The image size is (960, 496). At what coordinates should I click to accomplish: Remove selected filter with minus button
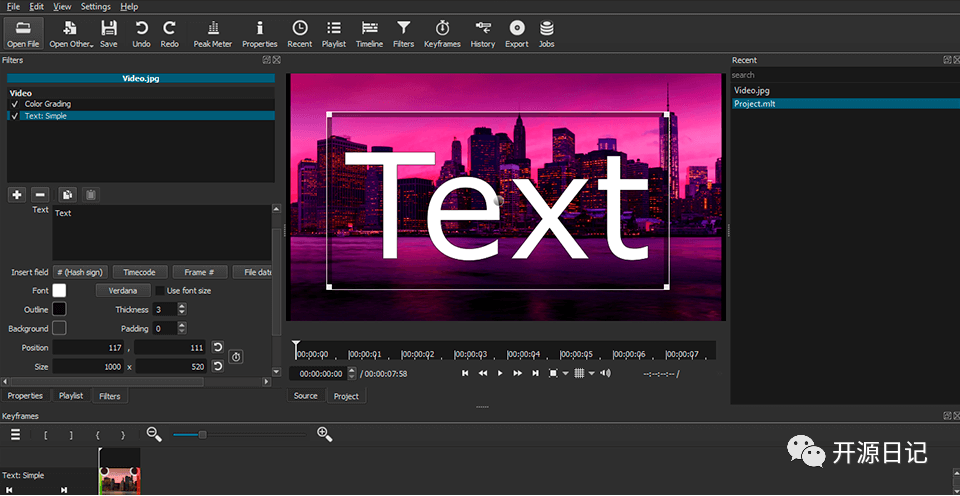coord(40,194)
